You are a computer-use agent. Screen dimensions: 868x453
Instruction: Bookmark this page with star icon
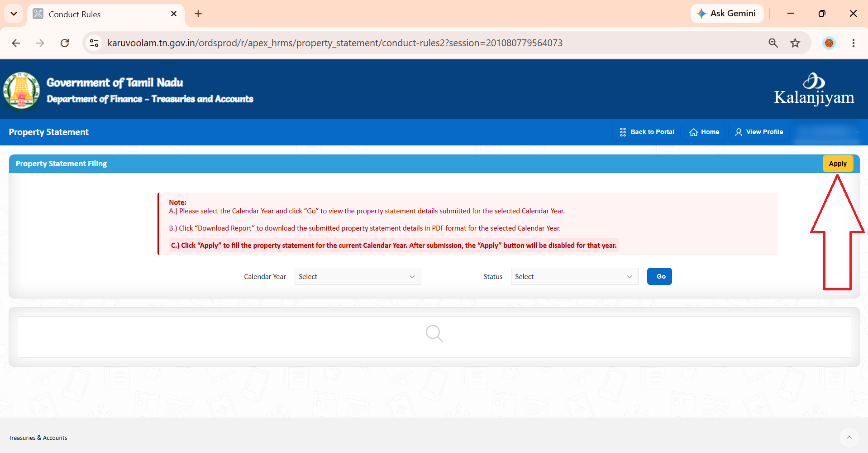(x=795, y=43)
